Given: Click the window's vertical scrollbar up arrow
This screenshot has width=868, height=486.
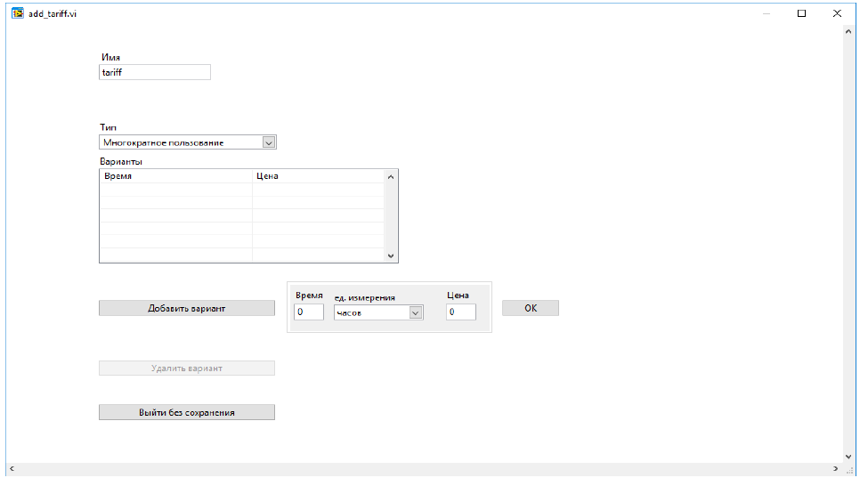Looking at the screenshot, I should click(848, 32).
